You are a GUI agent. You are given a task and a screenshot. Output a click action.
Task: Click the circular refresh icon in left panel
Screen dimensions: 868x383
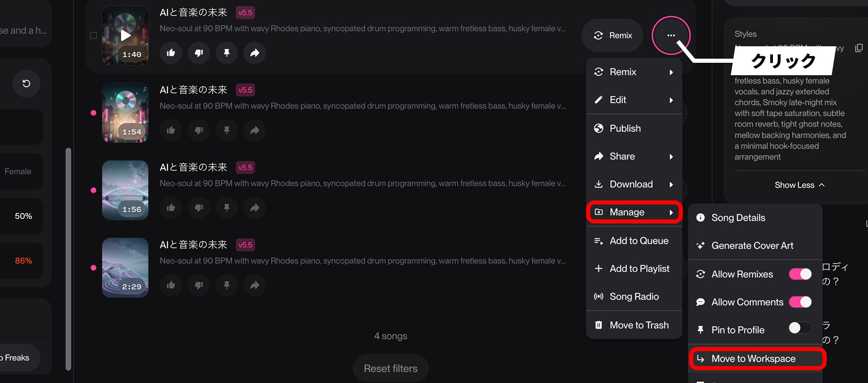coord(26,83)
